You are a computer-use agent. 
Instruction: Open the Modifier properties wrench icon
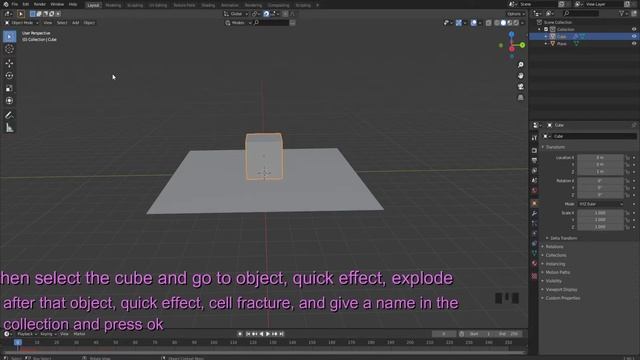pos(534,213)
